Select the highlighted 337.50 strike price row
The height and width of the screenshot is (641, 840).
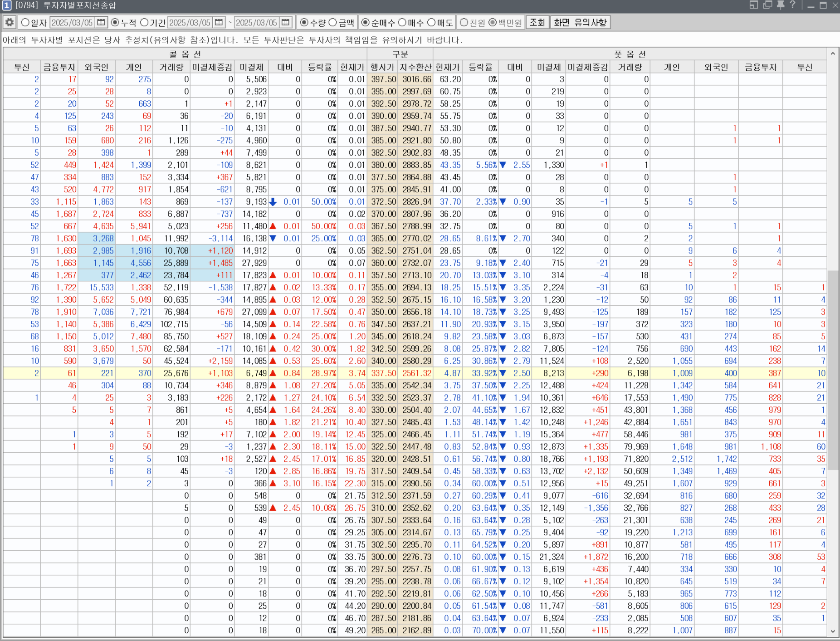(383, 373)
